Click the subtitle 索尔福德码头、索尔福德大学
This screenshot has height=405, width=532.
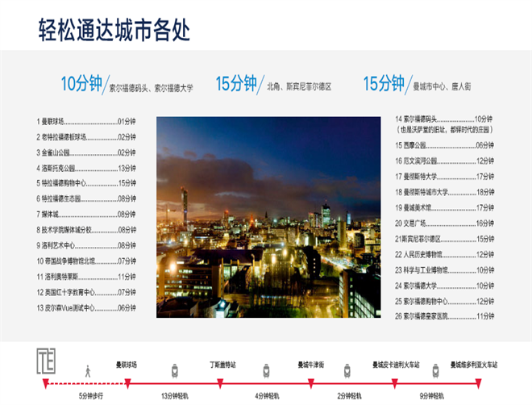pos(151,88)
